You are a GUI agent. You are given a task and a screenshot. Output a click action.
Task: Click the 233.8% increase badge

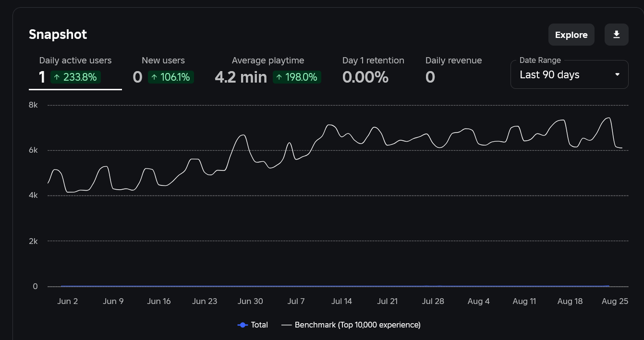click(75, 77)
